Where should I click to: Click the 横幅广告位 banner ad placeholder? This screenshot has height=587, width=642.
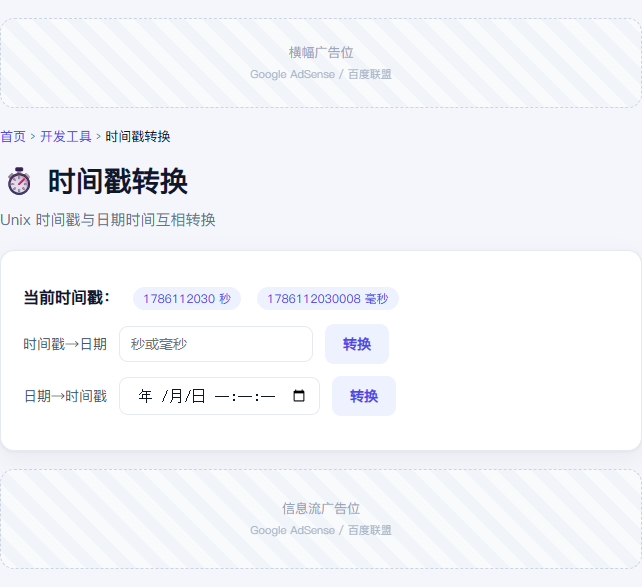[321, 63]
